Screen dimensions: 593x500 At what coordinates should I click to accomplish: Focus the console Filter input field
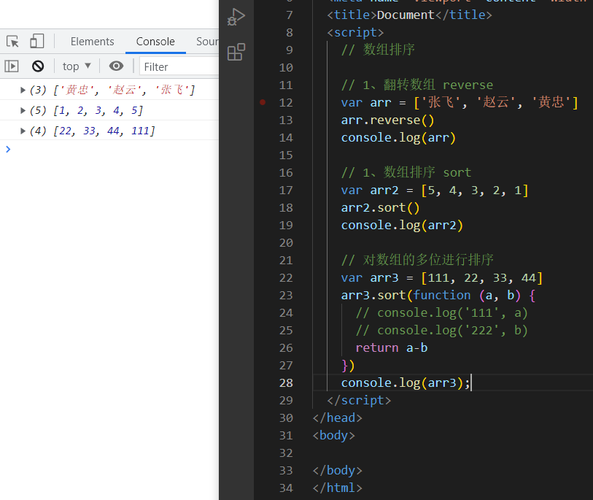(x=179, y=67)
